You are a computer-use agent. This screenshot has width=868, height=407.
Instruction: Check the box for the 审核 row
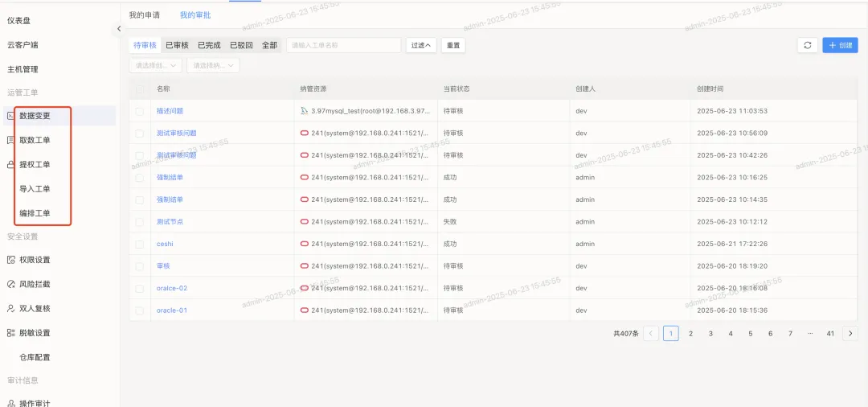[x=140, y=265]
